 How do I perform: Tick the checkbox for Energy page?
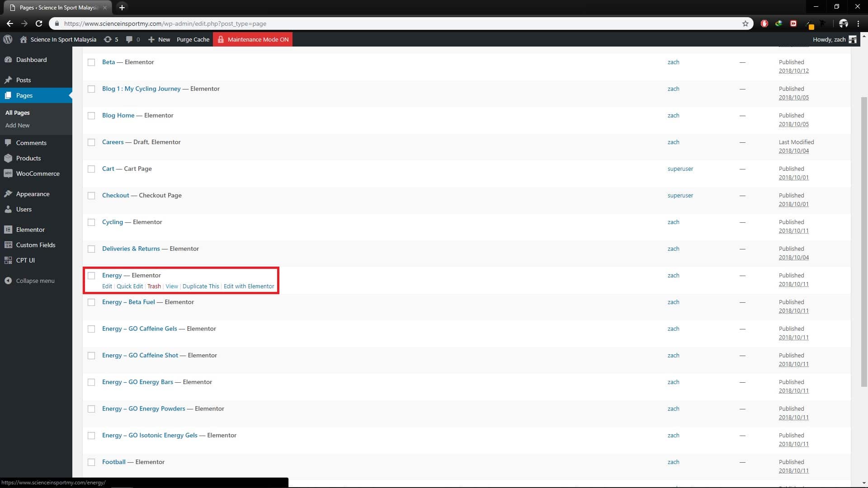coord(91,276)
